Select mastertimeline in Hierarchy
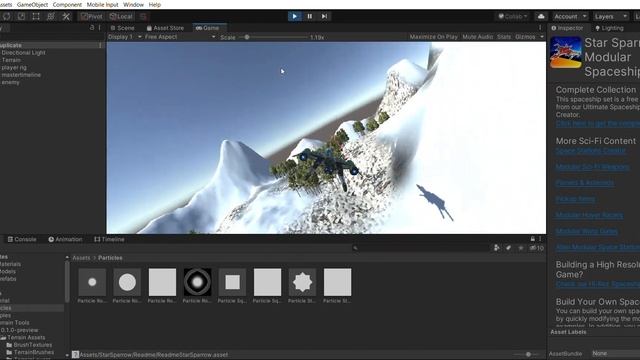The width and height of the screenshot is (640, 360). coord(21,75)
